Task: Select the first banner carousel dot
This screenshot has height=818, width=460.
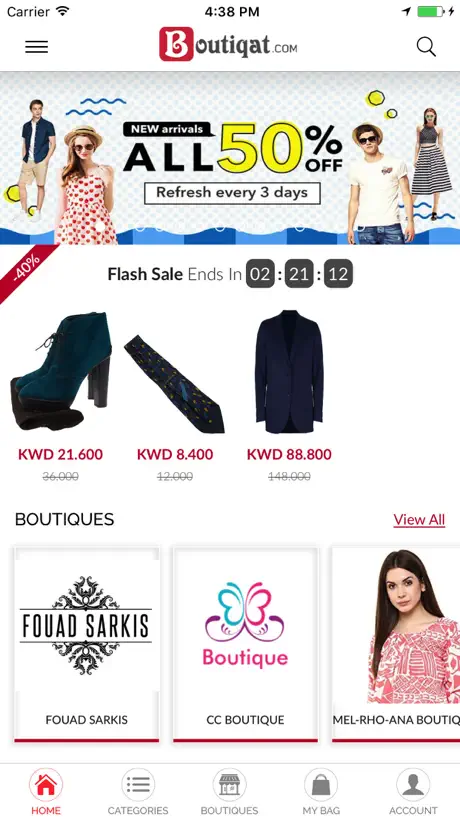Action: pos(100,227)
